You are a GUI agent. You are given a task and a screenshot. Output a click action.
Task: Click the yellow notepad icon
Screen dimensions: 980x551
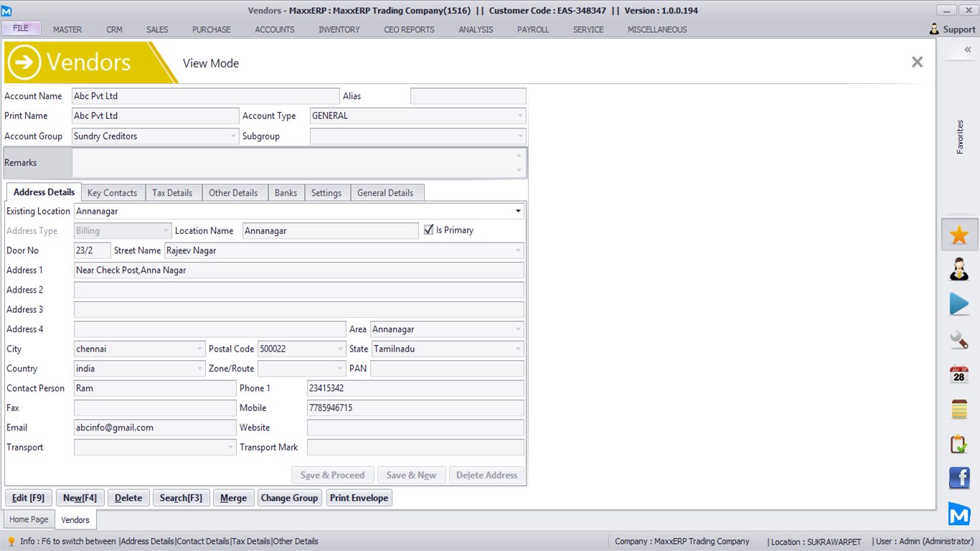[959, 409]
